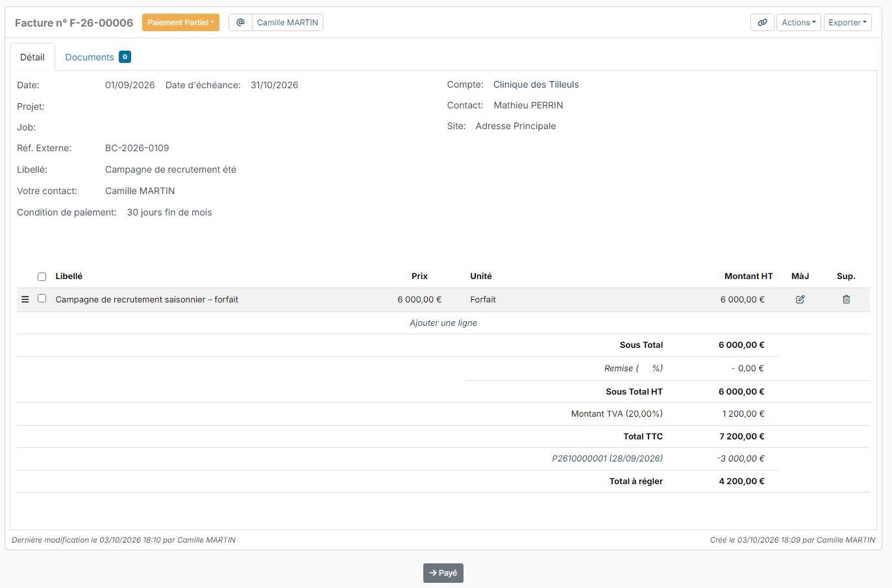Click the Montant HT column header
The height and width of the screenshot is (588, 892).
pos(749,276)
